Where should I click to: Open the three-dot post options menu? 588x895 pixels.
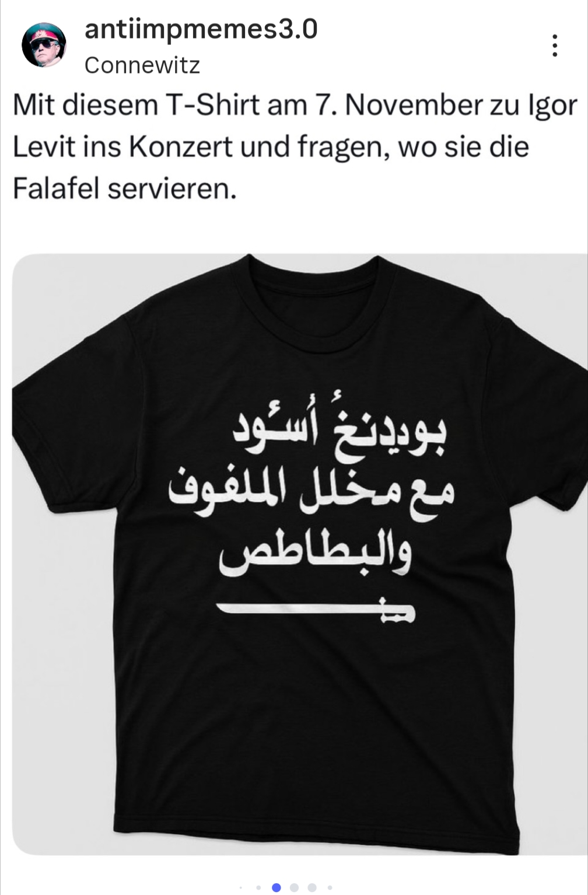coord(555,46)
